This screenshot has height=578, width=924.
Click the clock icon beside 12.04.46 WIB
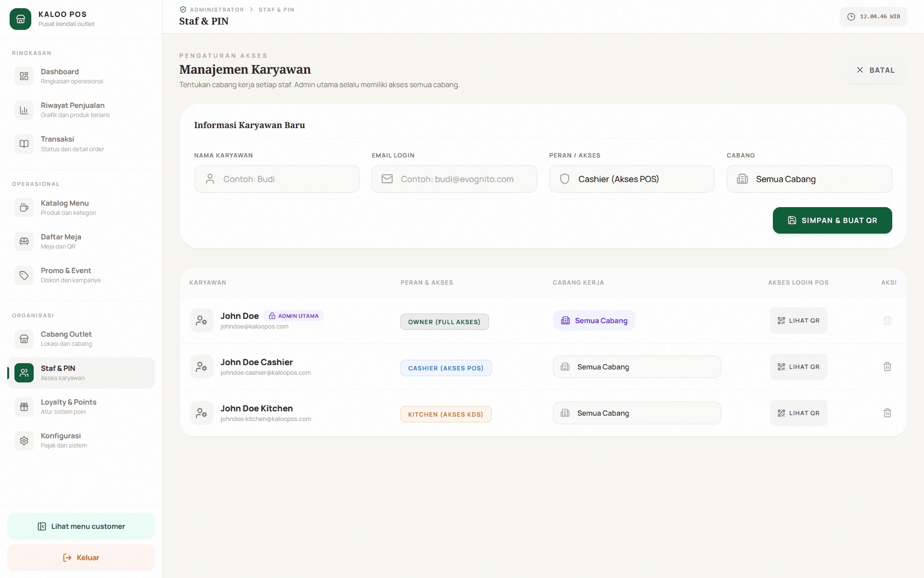point(851,17)
